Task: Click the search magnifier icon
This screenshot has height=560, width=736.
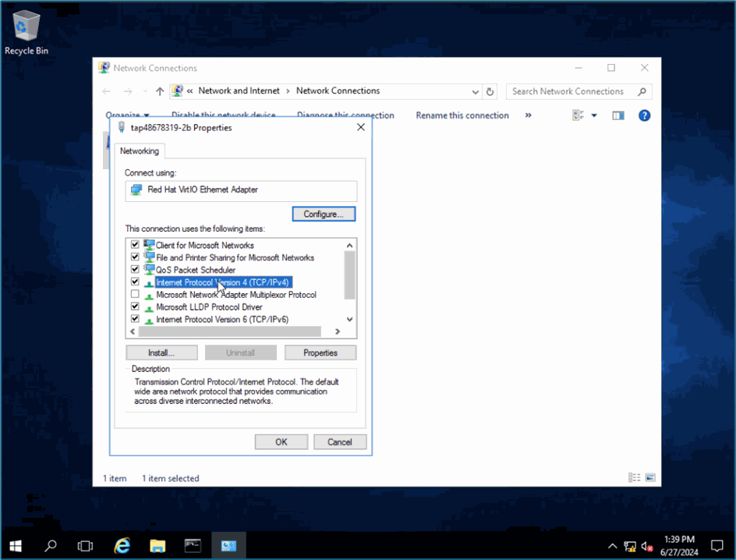Action: 642,91
